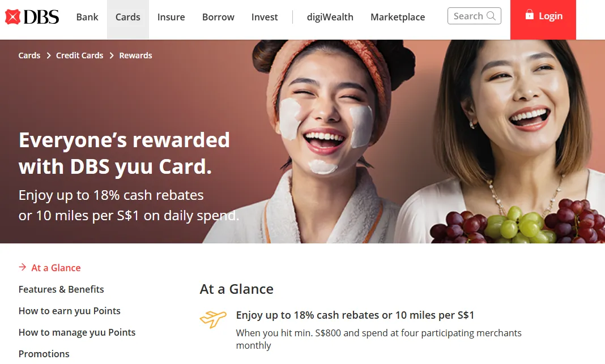This screenshot has height=364, width=605.
Task: Focus the Search field
Action: coord(474,16)
